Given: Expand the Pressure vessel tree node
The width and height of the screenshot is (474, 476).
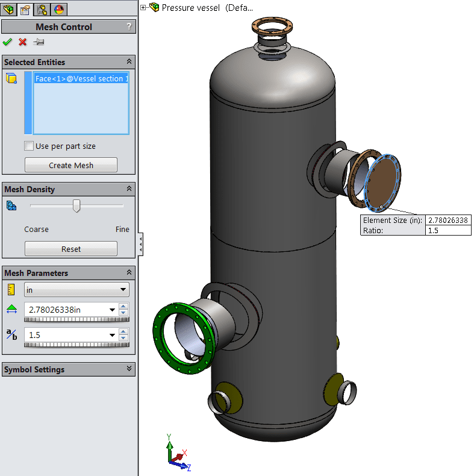Looking at the screenshot, I should click(143, 8).
